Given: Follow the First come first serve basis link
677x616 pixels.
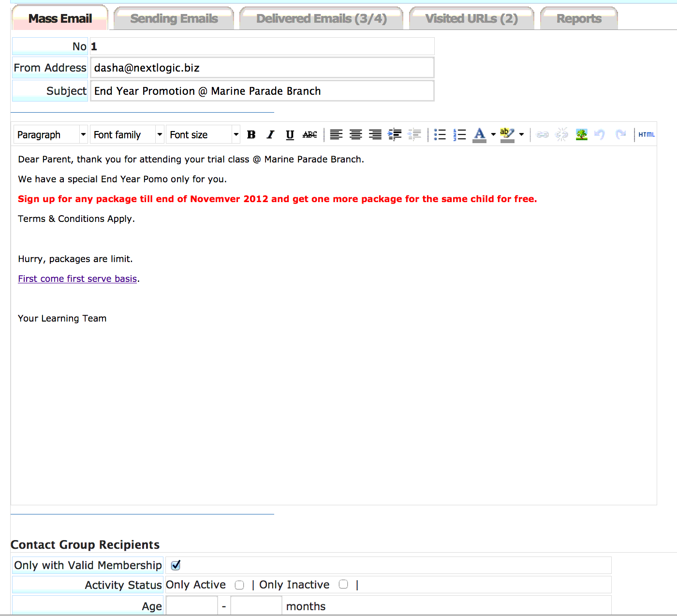Looking at the screenshot, I should coord(77,279).
